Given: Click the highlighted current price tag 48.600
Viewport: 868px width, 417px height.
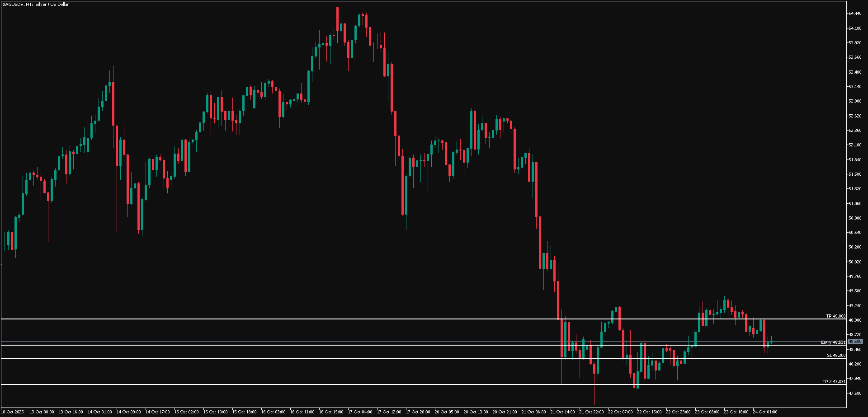Looking at the screenshot, I should [855, 342].
